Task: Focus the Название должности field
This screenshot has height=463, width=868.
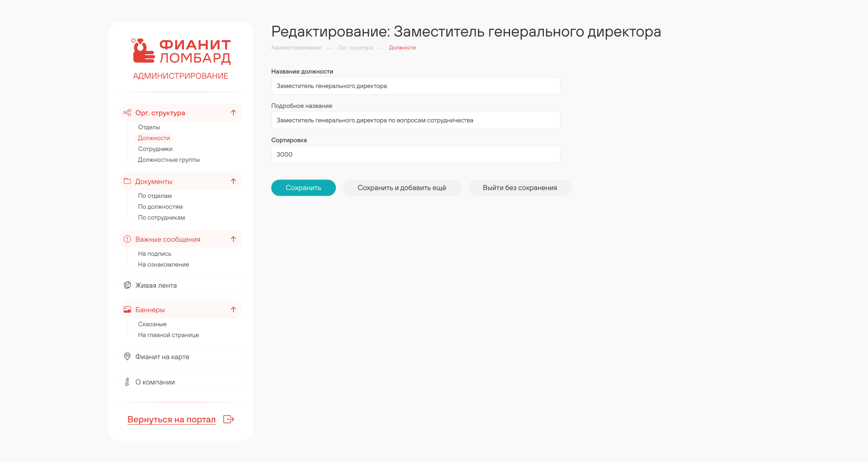Action: 416,86
